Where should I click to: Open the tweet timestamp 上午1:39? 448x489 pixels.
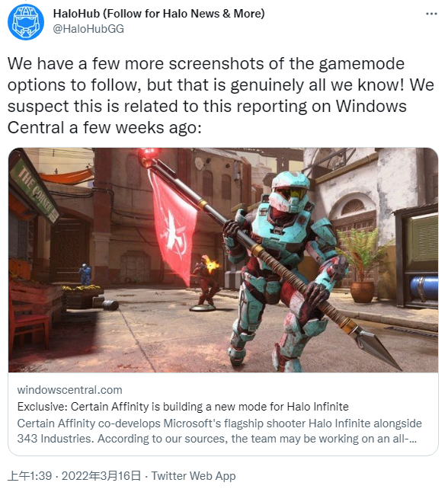coord(30,476)
